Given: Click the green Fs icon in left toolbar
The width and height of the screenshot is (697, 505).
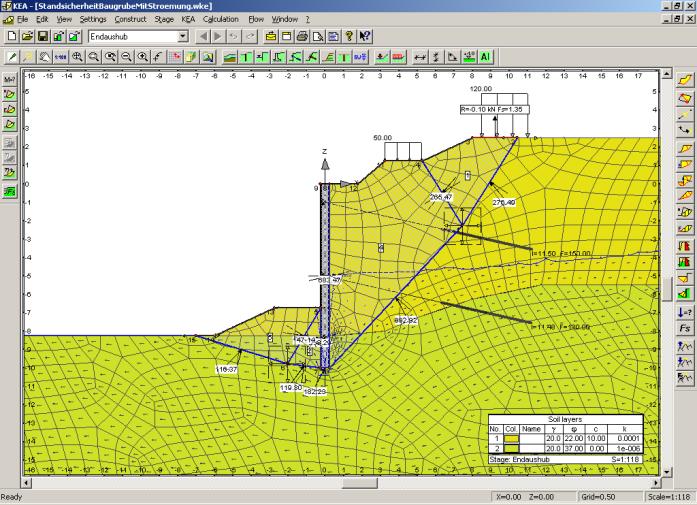Looking at the screenshot, I should point(9,191).
